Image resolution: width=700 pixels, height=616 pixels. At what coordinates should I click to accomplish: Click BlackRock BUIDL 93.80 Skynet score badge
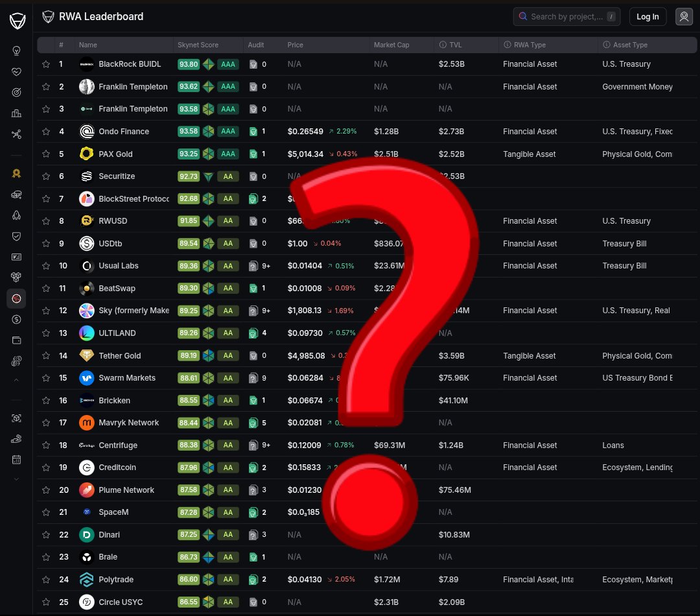tap(189, 64)
